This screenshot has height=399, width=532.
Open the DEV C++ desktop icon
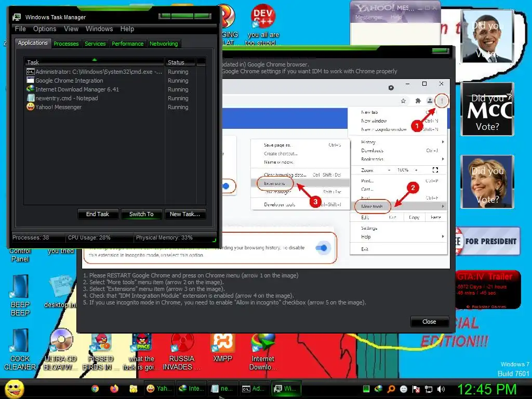pyautogui.click(x=263, y=24)
